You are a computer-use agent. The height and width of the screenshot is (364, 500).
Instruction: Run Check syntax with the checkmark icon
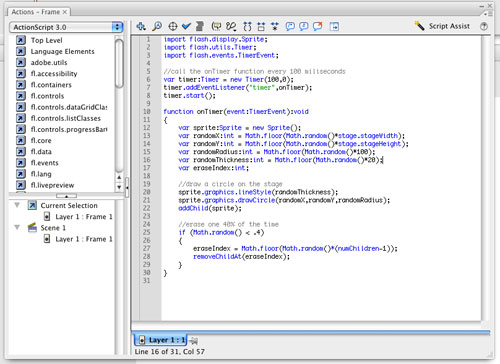tap(186, 26)
